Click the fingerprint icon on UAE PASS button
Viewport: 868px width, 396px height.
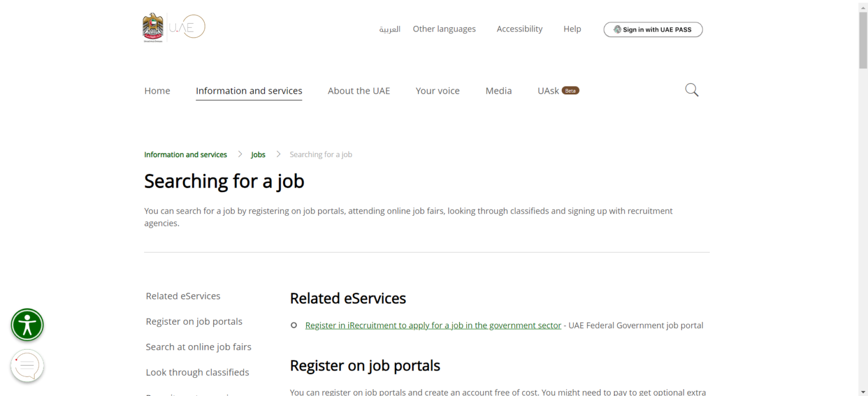(618, 29)
